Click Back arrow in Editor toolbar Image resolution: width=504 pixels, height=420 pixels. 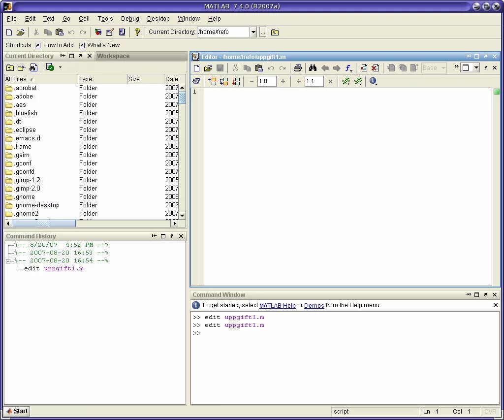(x=325, y=68)
